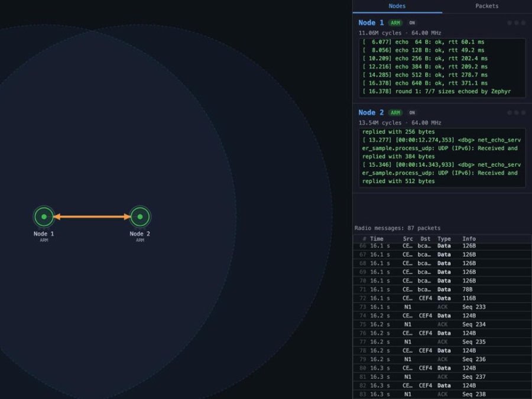Screen dimensions: 532x399
Task: Toggle the ON power badge for Node 1
Action: point(412,22)
